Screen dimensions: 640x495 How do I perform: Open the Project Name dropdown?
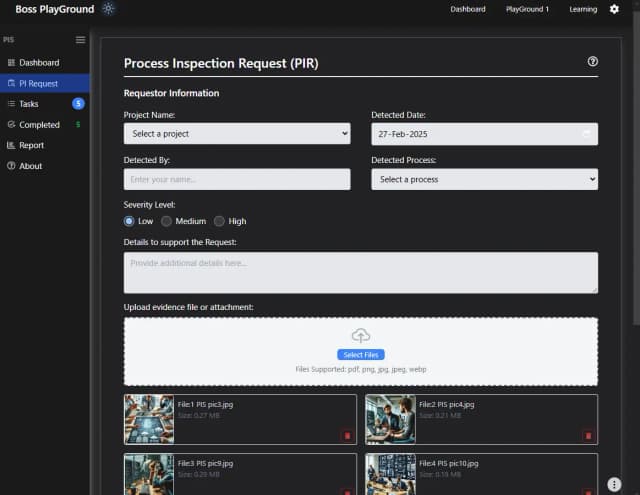(x=237, y=133)
